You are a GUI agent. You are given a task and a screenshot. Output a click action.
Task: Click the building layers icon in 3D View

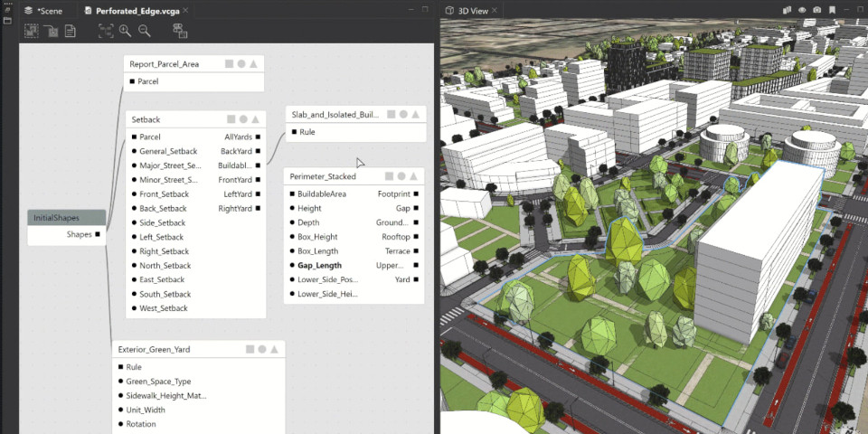pos(786,10)
